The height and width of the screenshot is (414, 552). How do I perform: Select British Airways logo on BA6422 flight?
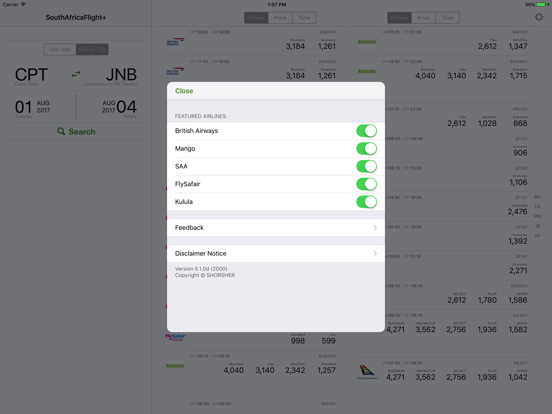[x=175, y=71]
